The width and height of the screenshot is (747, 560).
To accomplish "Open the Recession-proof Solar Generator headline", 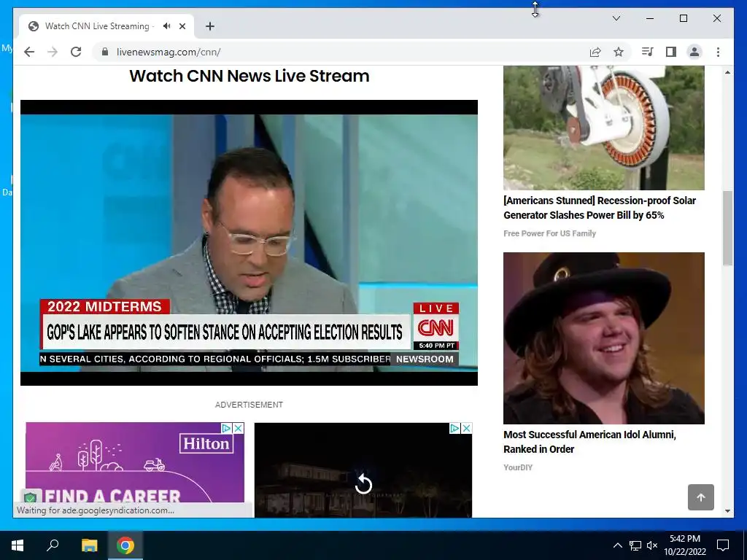I will point(600,208).
